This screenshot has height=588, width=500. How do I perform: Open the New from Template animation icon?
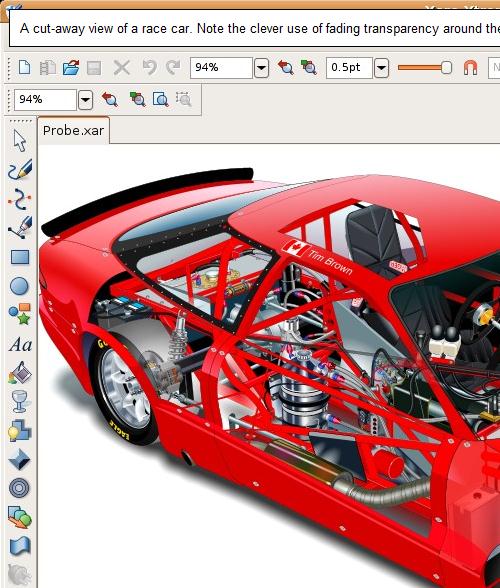48,68
